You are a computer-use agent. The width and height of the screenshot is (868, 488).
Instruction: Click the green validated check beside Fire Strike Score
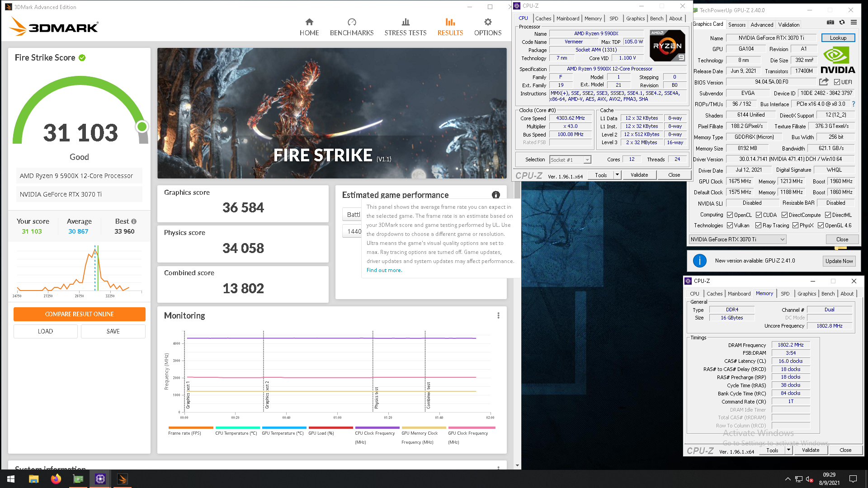82,57
